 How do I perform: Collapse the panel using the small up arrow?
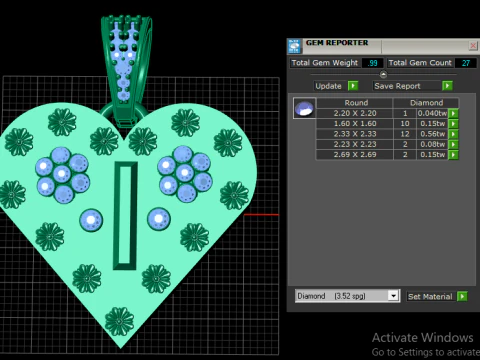pos(383,74)
